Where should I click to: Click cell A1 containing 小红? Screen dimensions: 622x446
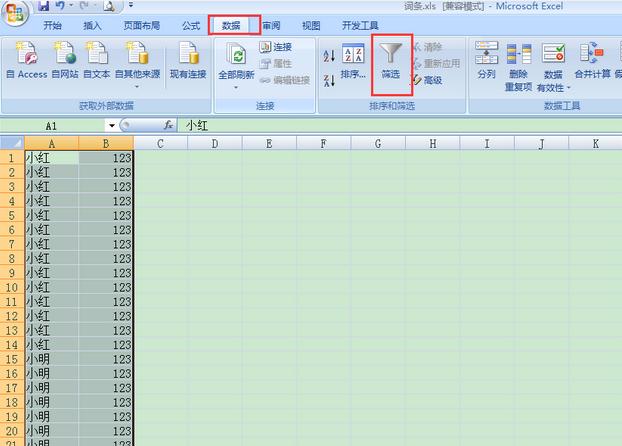(x=52, y=158)
